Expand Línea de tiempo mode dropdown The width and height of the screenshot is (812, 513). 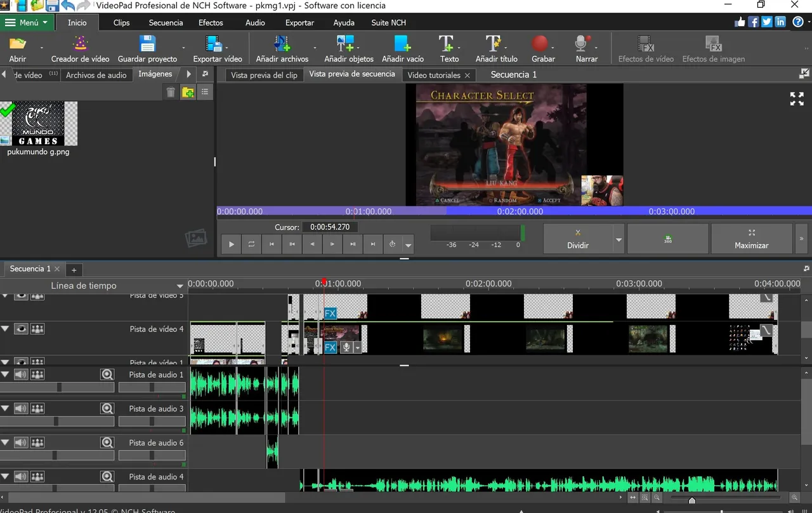[x=180, y=286]
